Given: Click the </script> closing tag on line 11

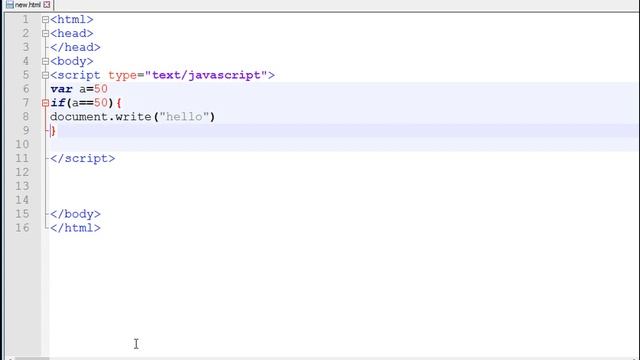Looking at the screenshot, I should click(82, 158).
